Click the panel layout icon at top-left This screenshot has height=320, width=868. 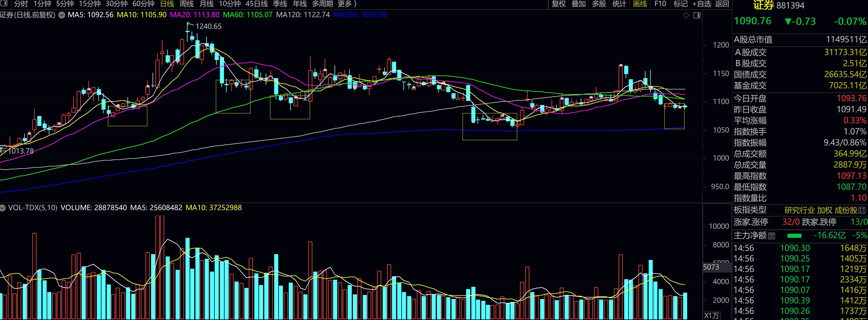4,3
